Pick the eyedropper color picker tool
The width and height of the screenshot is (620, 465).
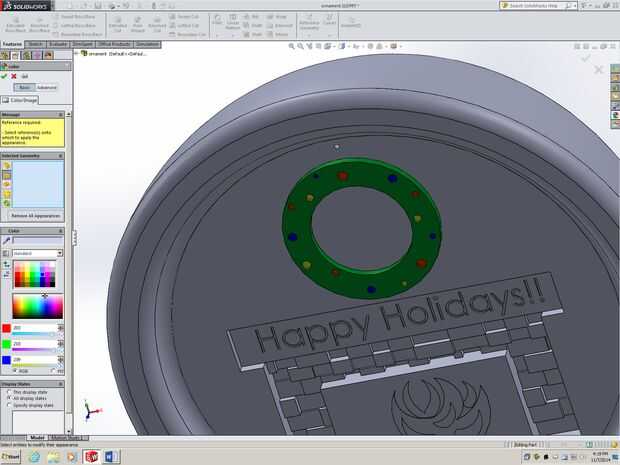tap(6, 240)
